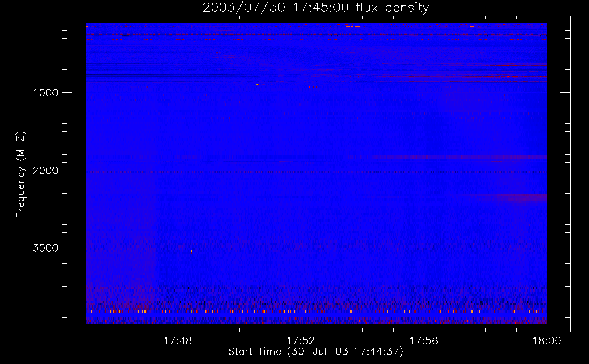
Task: Click the 17:56 time tick label
Action: (424, 341)
